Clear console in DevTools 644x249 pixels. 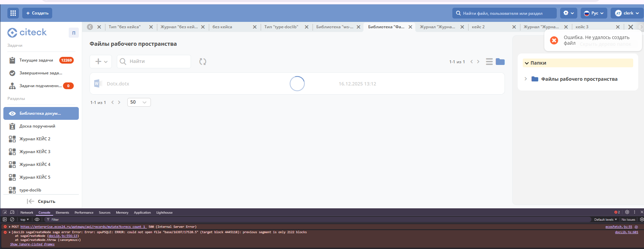pos(12,219)
